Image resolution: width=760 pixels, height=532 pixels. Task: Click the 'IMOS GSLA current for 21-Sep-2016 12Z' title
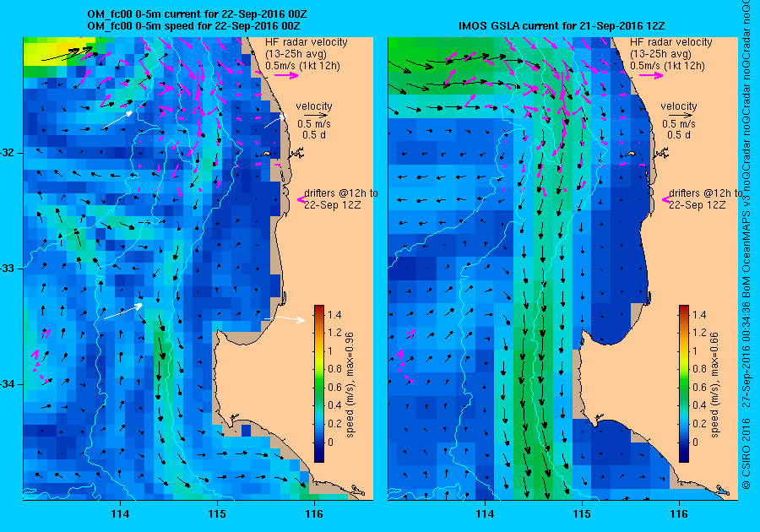click(562, 26)
